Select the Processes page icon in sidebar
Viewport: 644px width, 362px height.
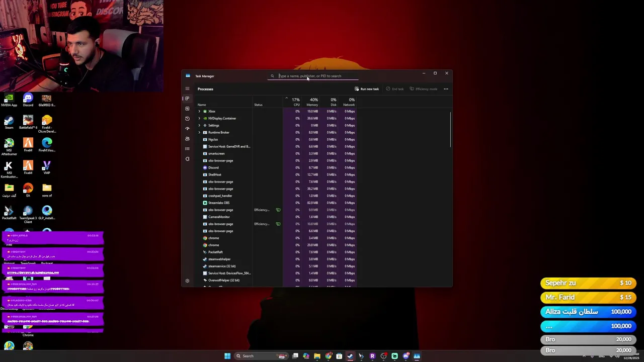pos(187,99)
